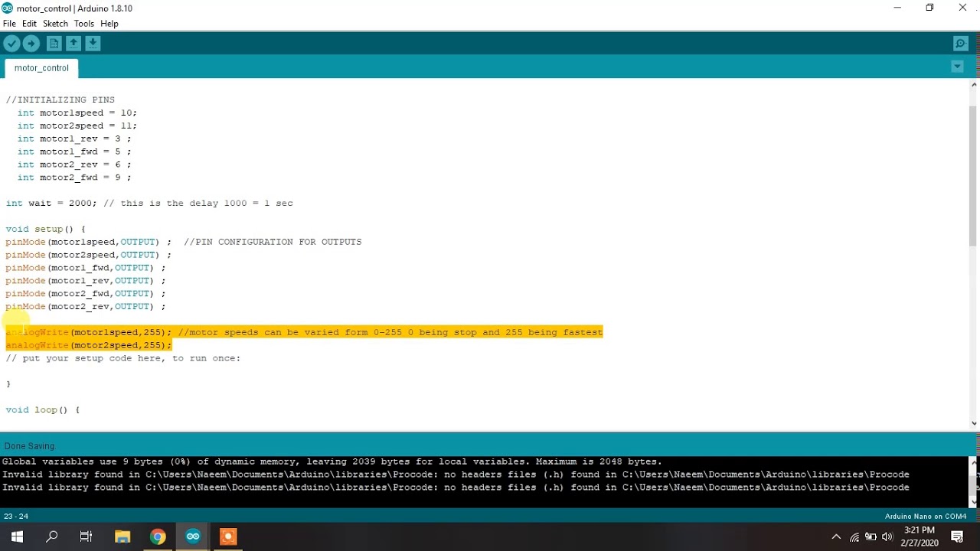980x551 pixels.
Task: Click the 'int motor1speed = 10;' line
Action: pyautogui.click(x=77, y=112)
